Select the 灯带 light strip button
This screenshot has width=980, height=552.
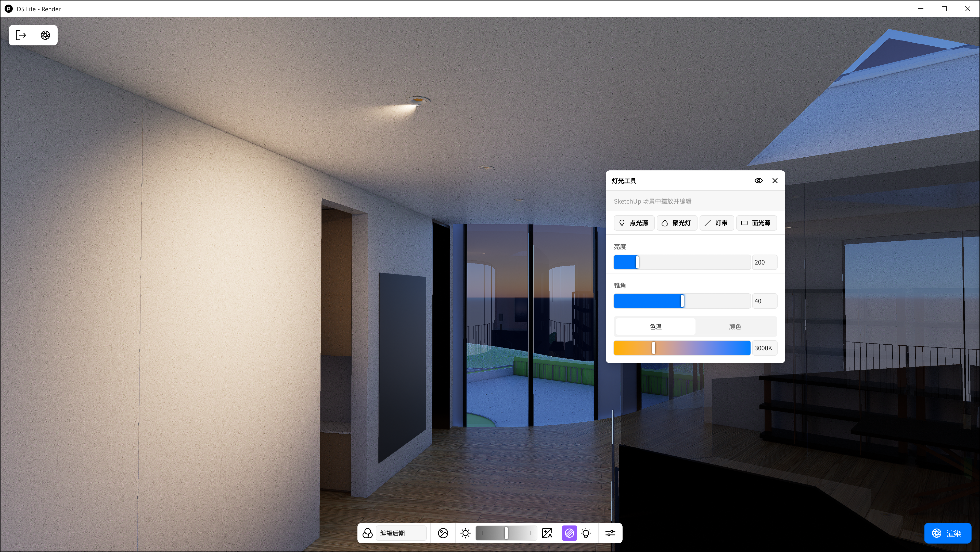point(716,223)
